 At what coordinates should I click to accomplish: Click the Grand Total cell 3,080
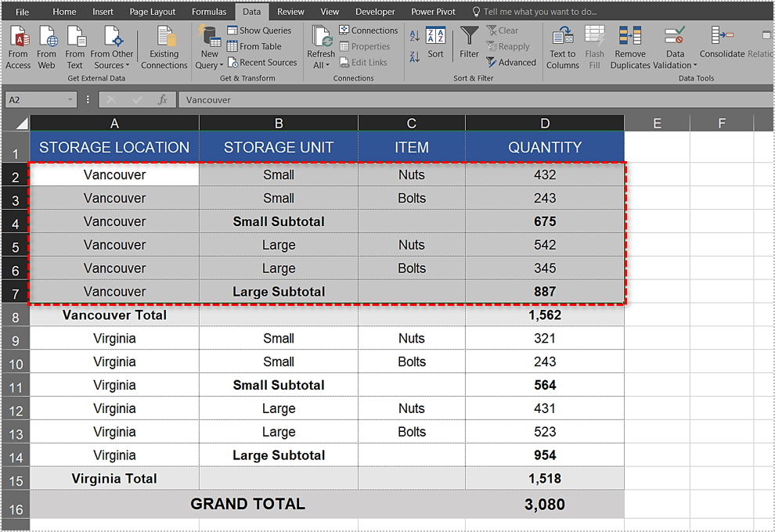click(x=545, y=505)
